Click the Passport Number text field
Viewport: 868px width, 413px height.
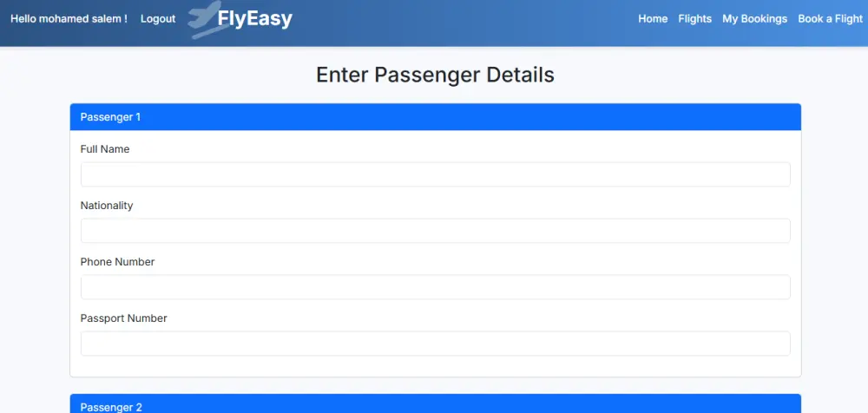coord(435,344)
